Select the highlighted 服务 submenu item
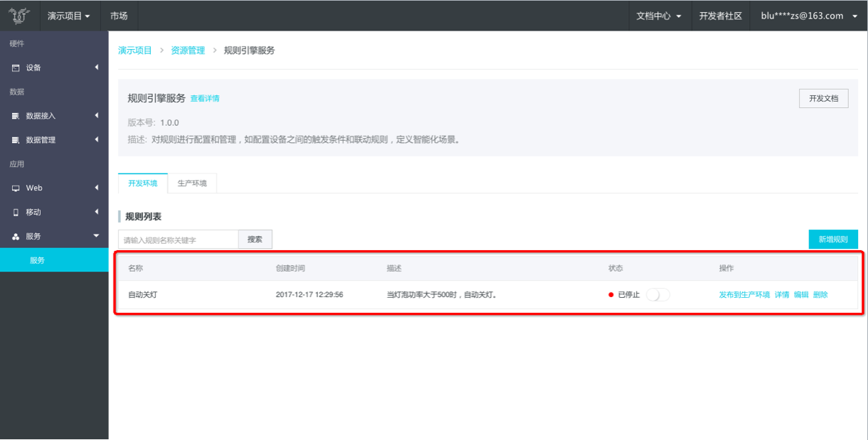Image resolution: width=868 pixels, height=440 pixels. click(x=54, y=260)
